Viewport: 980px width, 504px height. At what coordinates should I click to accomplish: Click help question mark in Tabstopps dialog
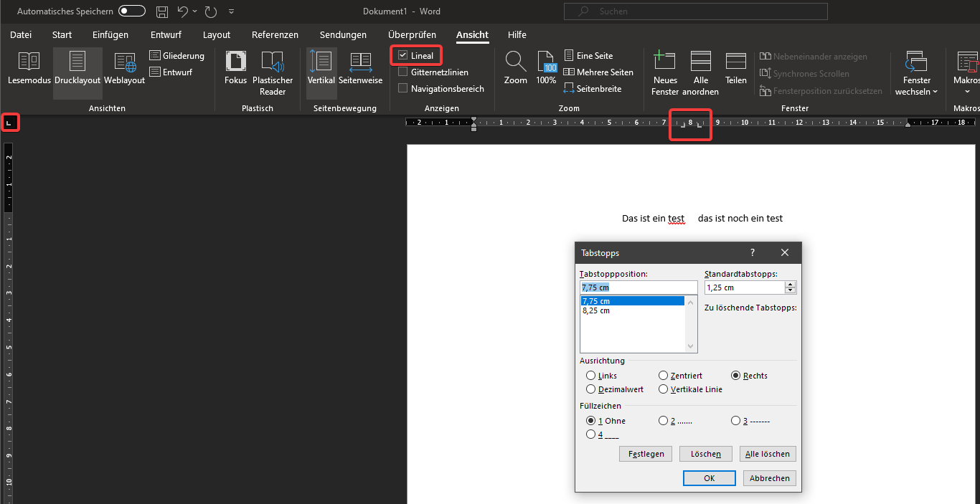coord(753,253)
